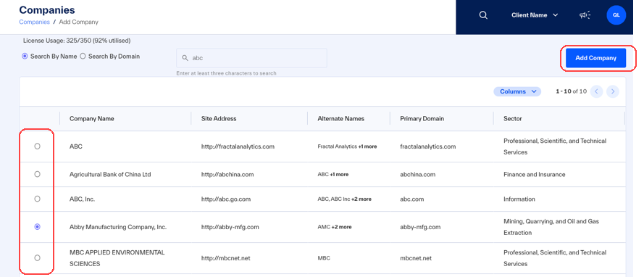Click the company search input field
644x277 pixels.
(251, 58)
